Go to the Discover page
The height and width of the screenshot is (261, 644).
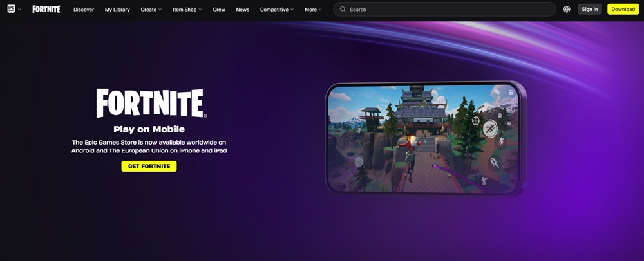(x=84, y=10)
